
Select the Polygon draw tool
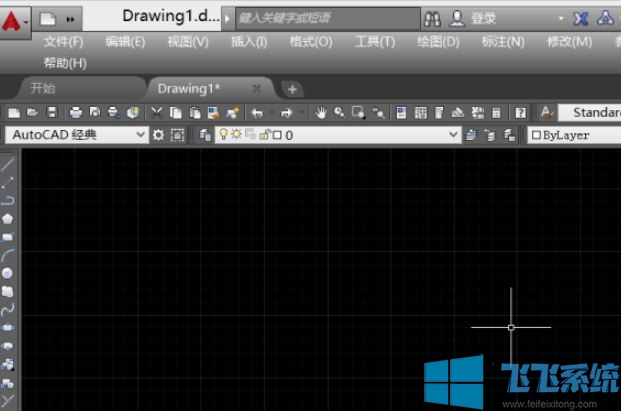coord(8,218)
